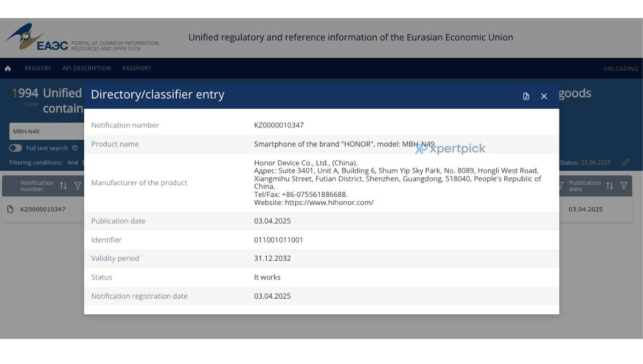Open the REGISTRY menu item
The height and width of the screenshot is (364, 643).
tap(38, 69)
